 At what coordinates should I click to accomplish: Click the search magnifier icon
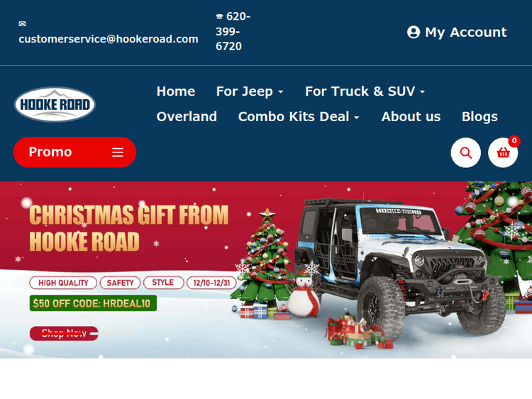click(465, 152)
